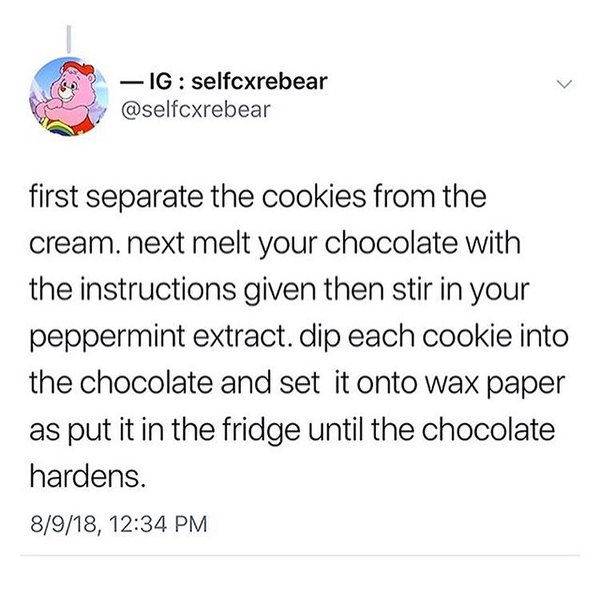The height and width of the screenshot is (600, 600).
Task: Select the word "instructions" in the tweet
Action: point(158,290)
